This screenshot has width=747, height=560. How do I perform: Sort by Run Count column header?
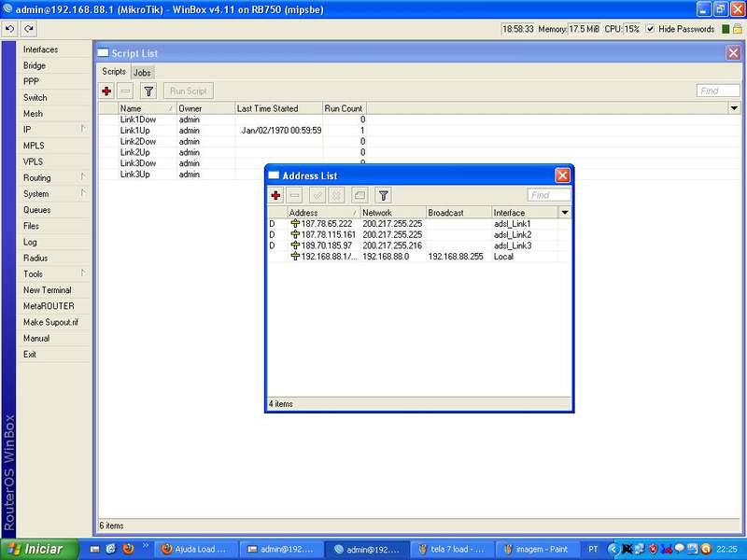coord(344,108)
